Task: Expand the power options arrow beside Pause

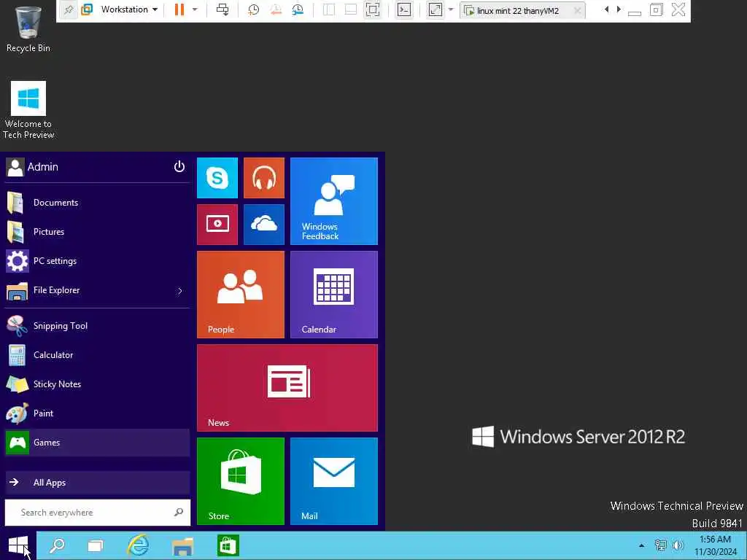Action: tap(194, 9)
